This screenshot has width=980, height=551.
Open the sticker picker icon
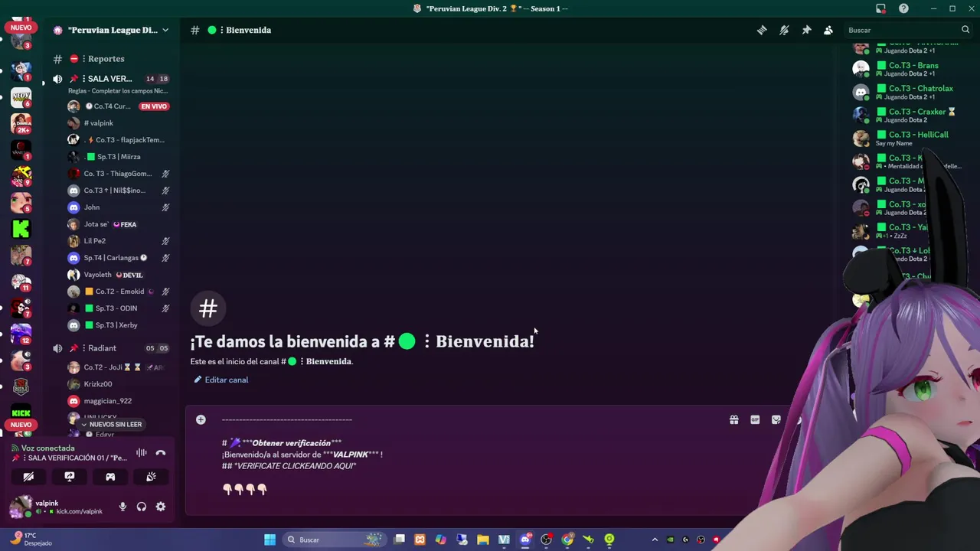point(776,419)
